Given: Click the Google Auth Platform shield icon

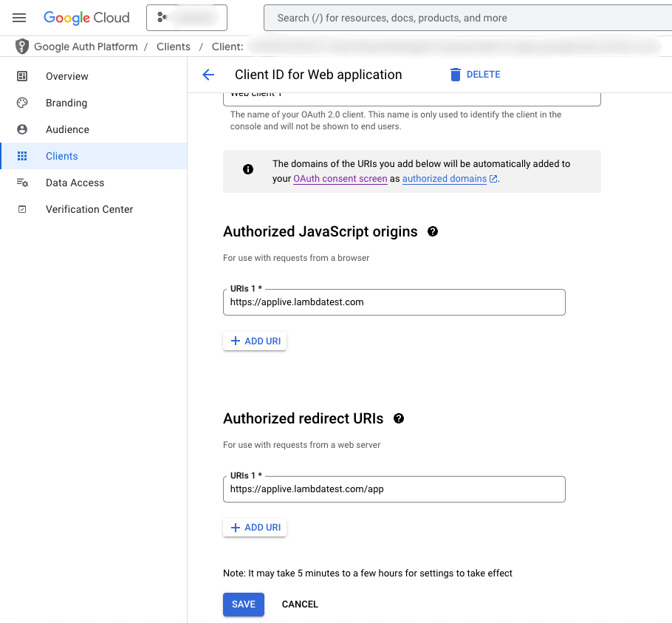Looking at the screenshot, I should 22,47.
